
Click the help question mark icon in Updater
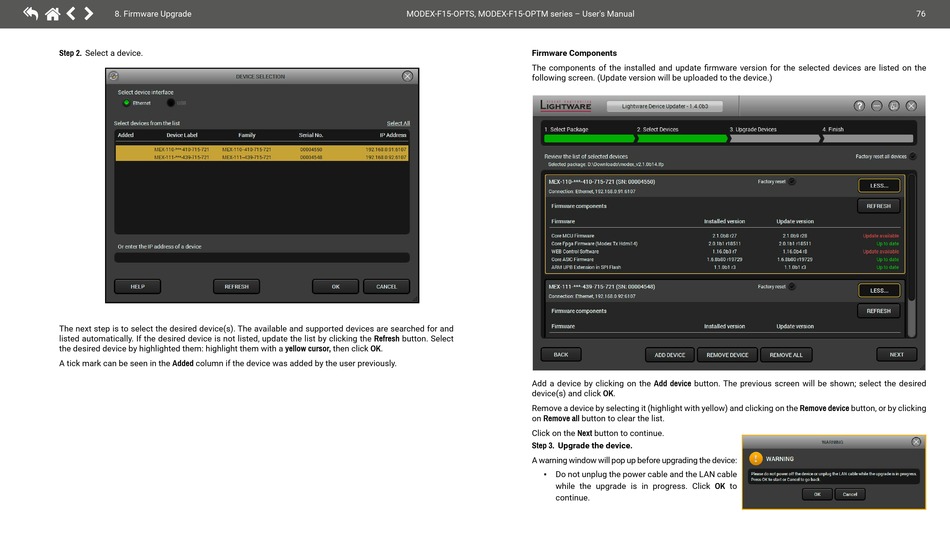click(x=859, y=106)
